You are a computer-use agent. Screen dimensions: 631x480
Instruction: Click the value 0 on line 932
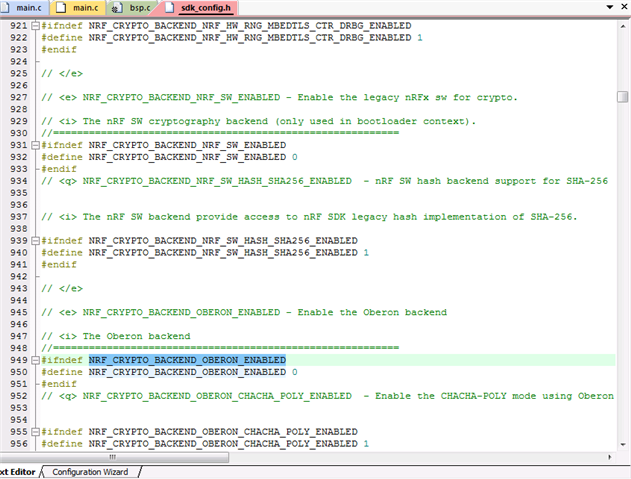click(295, 157)
